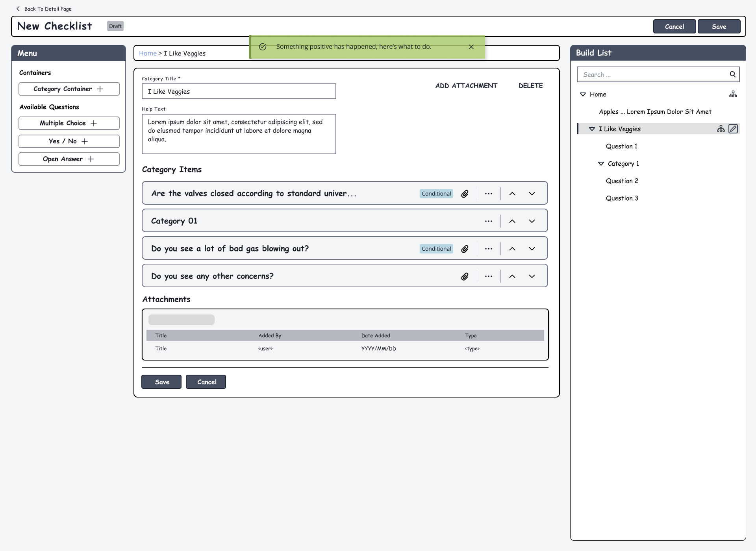Screen dimensions: 756x551
Task: Click ADD ATTACHMENT
Action: point(466,85)
